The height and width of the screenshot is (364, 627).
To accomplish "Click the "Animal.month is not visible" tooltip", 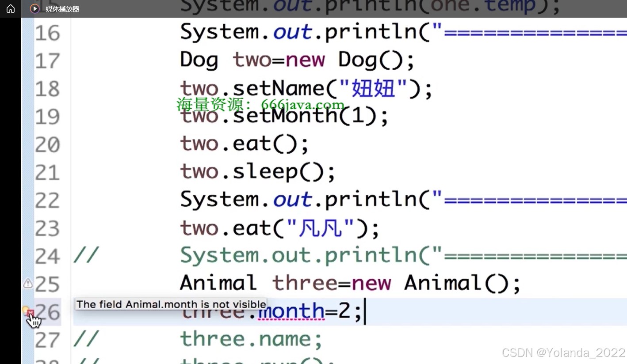I will tap(171, 304).
